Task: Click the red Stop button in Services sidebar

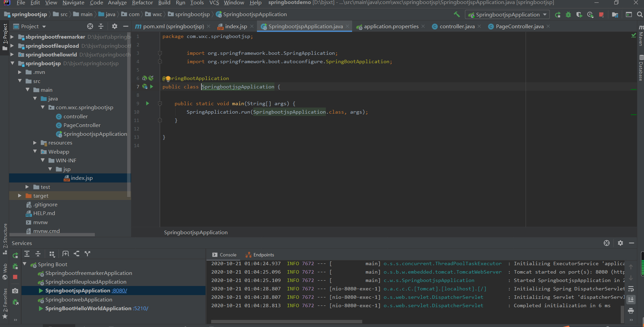Action: (15, 277)
